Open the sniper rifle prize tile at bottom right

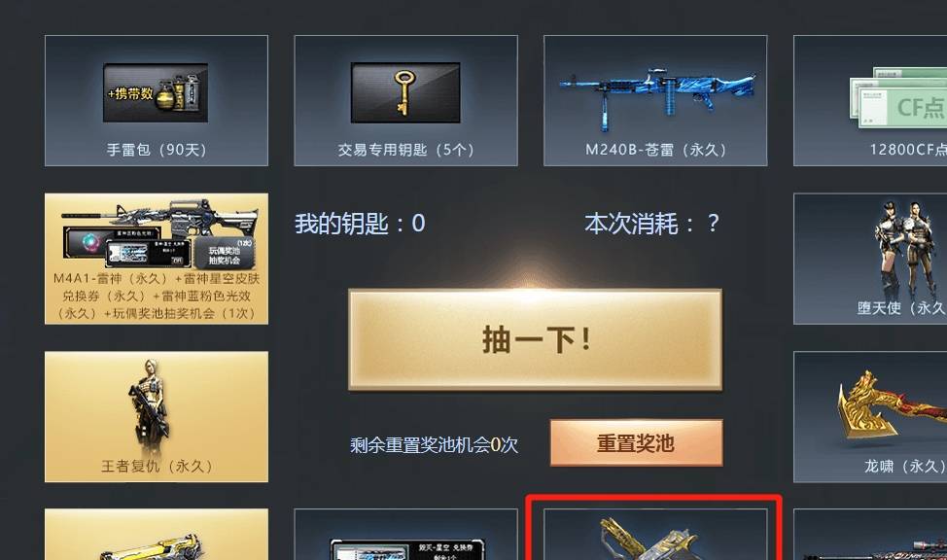point(870,534)
